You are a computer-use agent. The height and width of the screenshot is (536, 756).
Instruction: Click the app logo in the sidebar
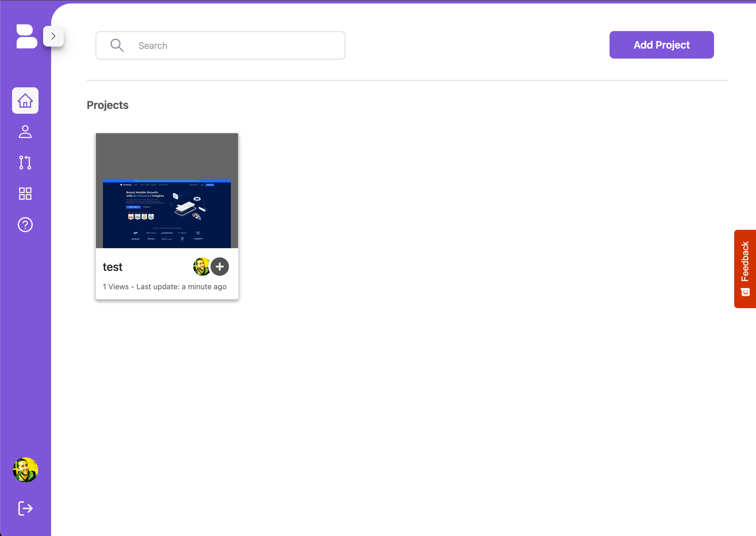click(x=26, y=36)
